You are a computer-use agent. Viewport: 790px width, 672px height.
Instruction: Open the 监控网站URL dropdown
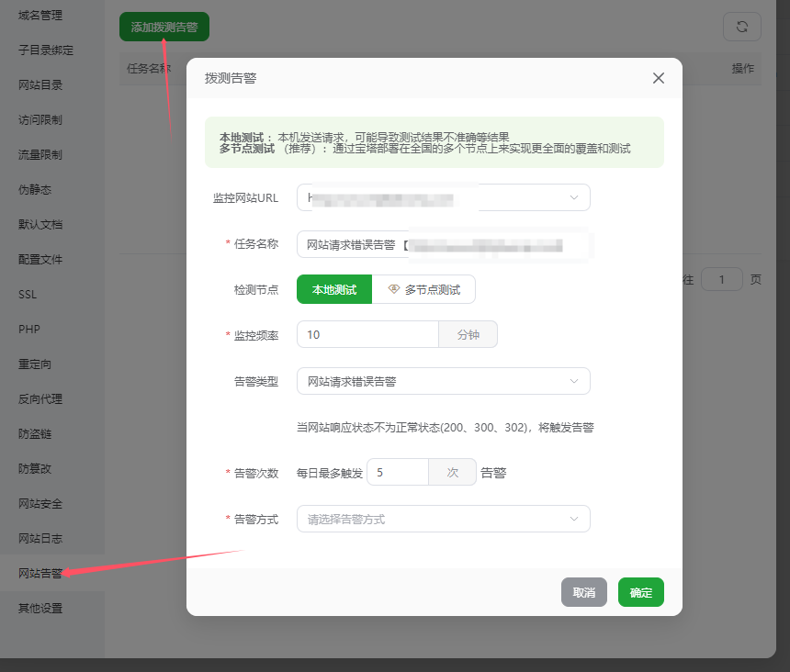(444, 197)
